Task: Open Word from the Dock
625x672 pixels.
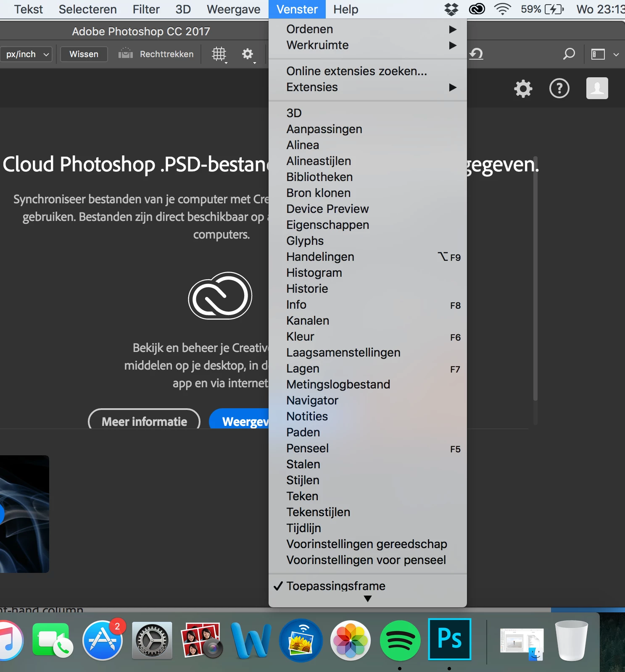Action: (251, 640)
